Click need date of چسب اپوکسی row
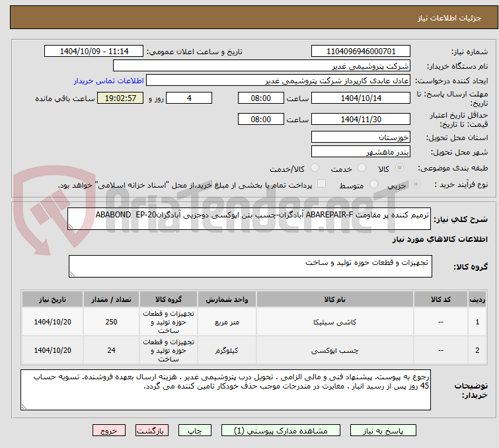 52,350
